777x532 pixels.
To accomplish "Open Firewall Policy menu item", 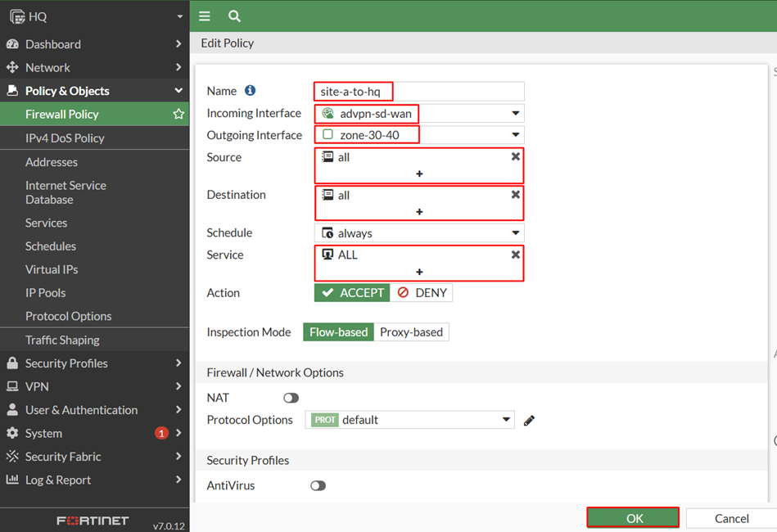I will click(94, 115).
